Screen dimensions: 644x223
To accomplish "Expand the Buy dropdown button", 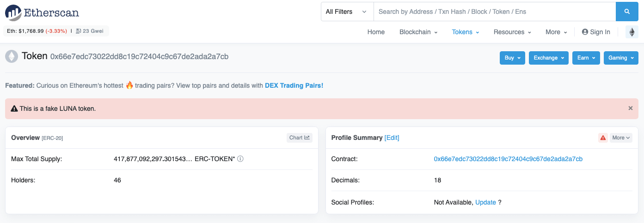I will pyautogui.click(x=512, y=58).
